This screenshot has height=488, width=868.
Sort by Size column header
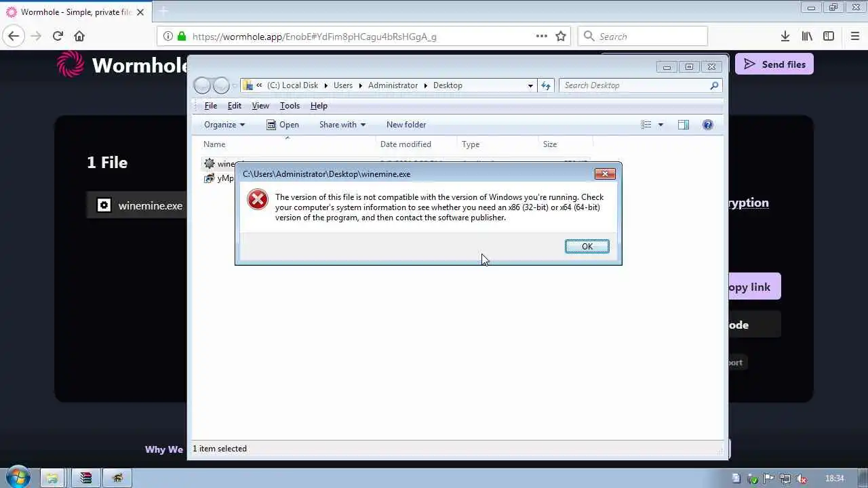pyautogui.click(x=550, y=144)
